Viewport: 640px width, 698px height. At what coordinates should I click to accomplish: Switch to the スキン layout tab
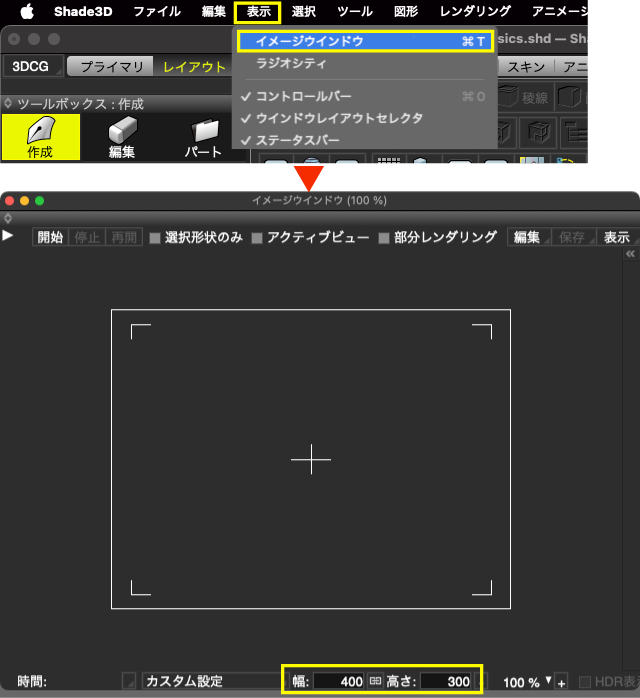coord(526,67)
